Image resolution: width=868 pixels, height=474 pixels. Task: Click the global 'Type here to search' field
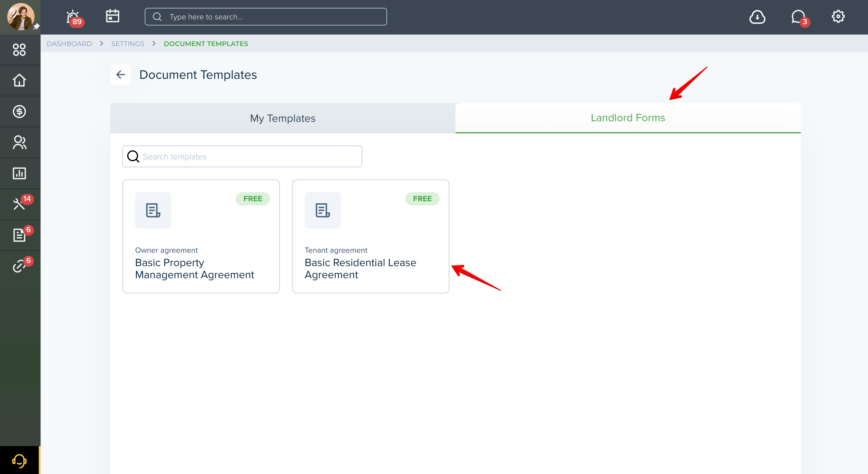266,17
